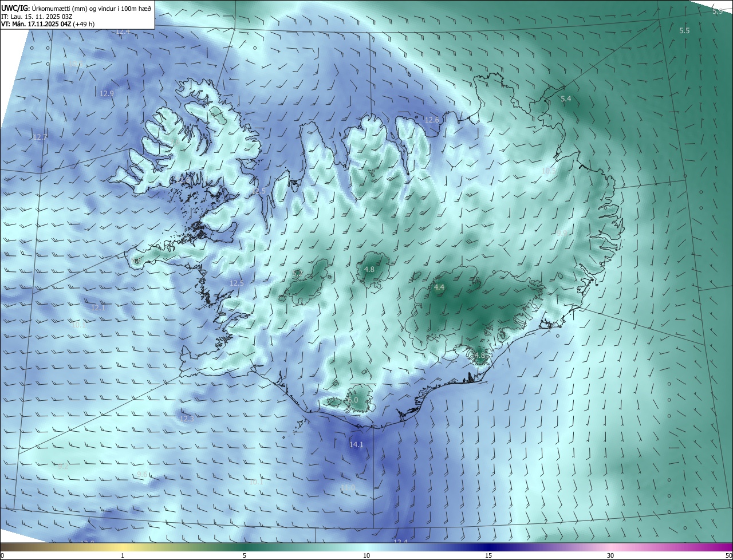This screenshot has width=733, height=560.
Task: Select the 'IT: Lau. 15. 11. 2025 03Z' line
Action: click(x=36, y=17)
